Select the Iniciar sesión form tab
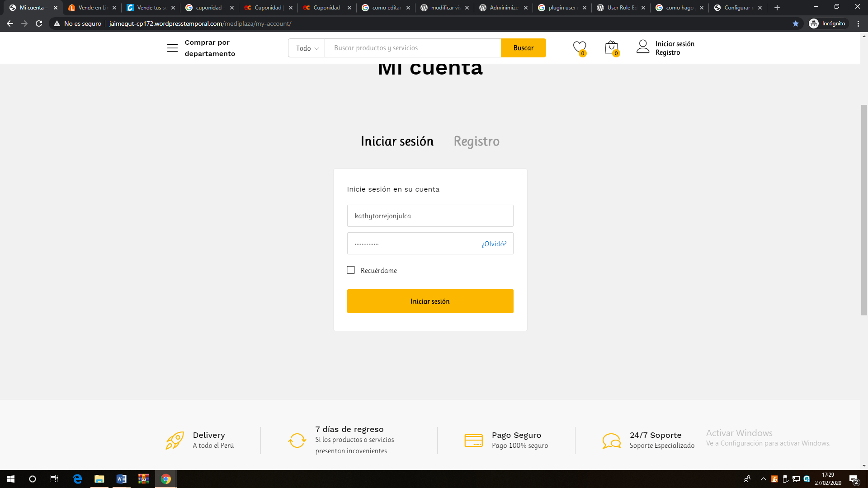 [x=397, y=141]
